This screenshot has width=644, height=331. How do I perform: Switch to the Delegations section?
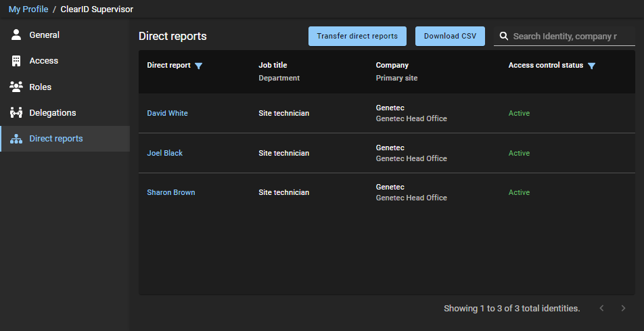click(x=53, y=112)
